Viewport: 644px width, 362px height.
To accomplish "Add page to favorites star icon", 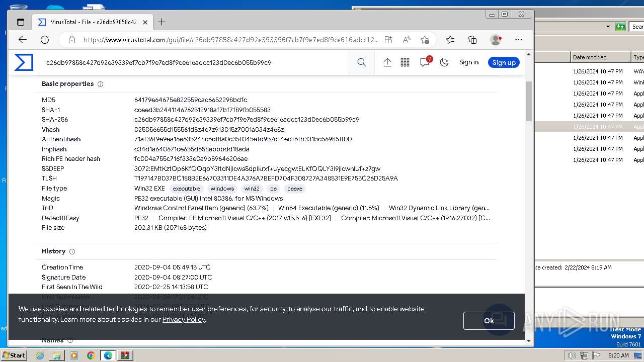I will click(x=425, y=40).
